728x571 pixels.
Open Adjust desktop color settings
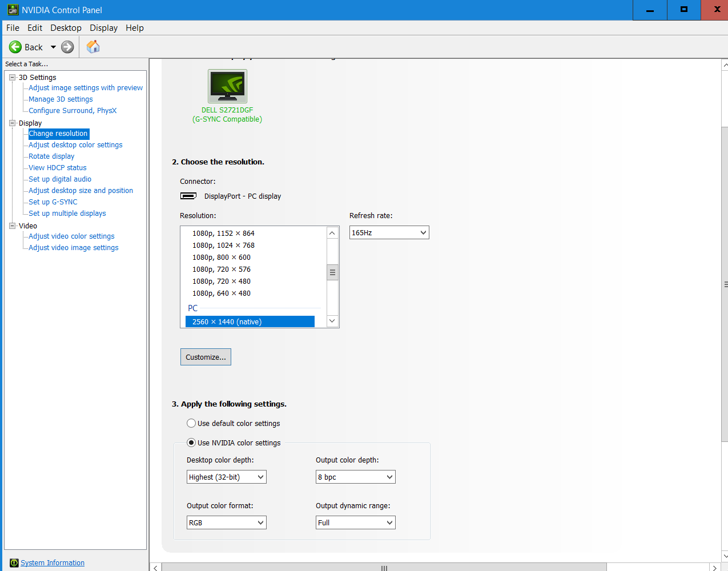pyautogui.click(x=75, y=145)
